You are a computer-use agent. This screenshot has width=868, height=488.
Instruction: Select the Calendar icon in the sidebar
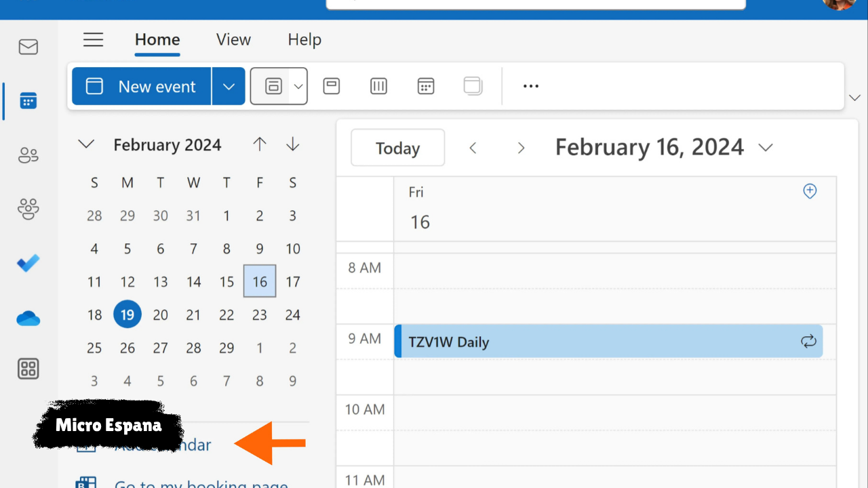click(x=28, y=100)
